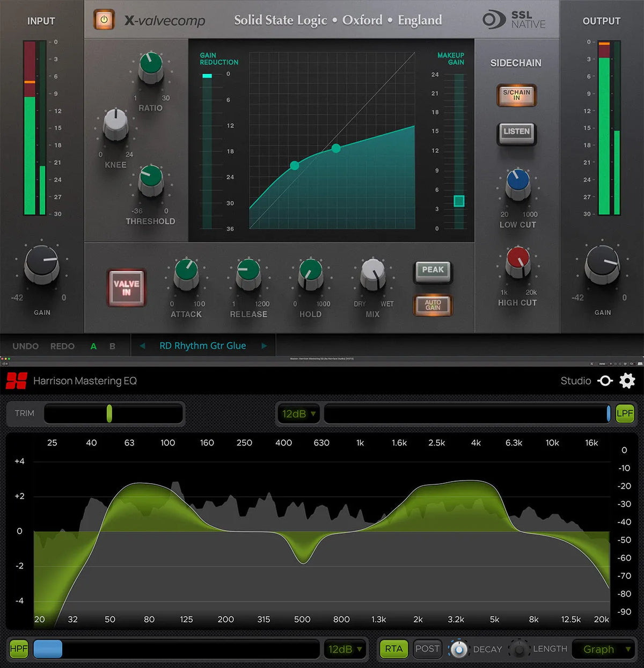
Task: Click the UNDO button
Action: (25, 346)
